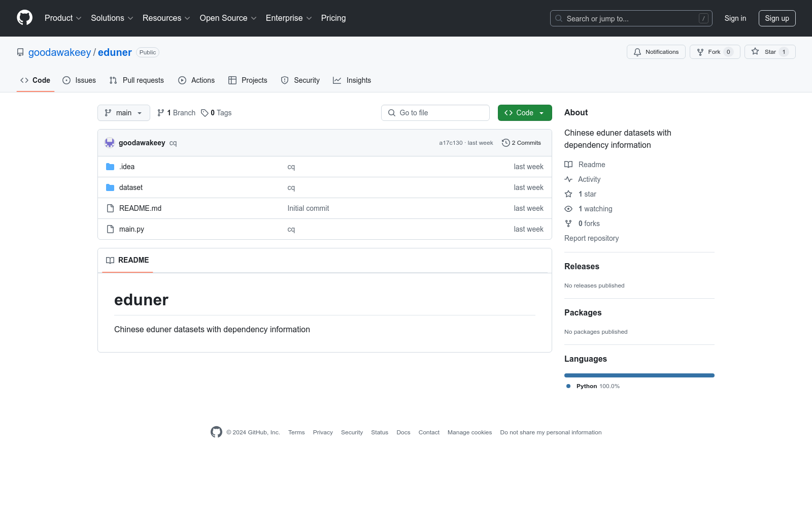The width and height of the screenshot is (812, 508).
Task: Go to the Pricing page
Action: (333, 18)
